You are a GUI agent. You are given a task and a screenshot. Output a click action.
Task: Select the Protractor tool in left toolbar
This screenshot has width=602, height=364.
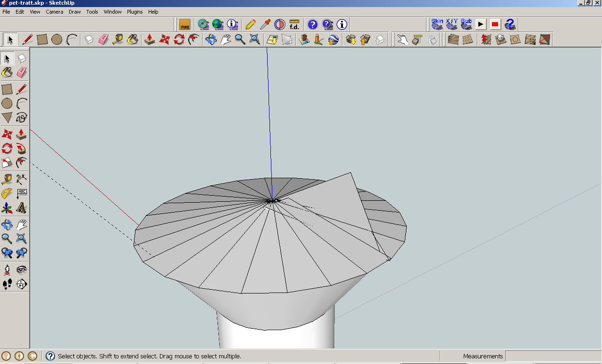tap(7, 193)
